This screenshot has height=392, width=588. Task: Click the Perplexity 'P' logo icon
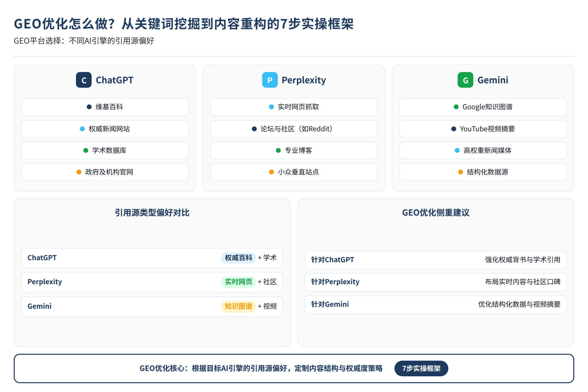point(270,80)
